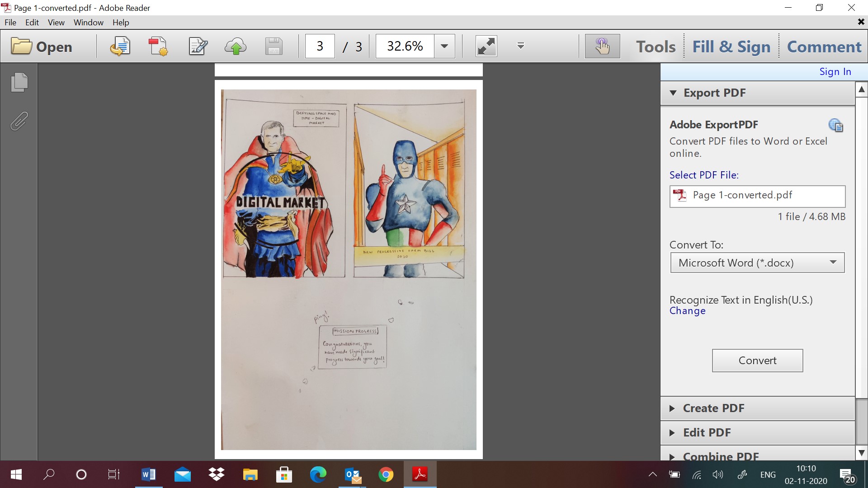
Task: Click the Cortana circle icon
Action: [x=81, y=474]
